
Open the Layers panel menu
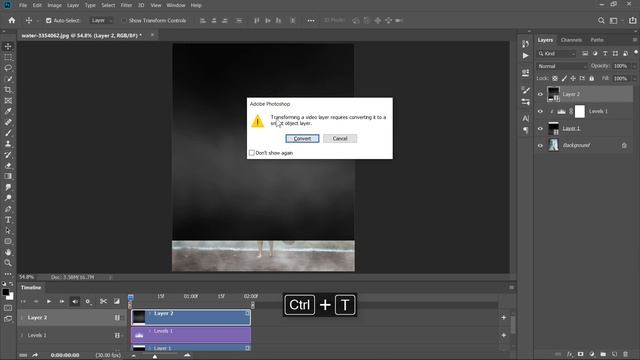pos(635,40)
